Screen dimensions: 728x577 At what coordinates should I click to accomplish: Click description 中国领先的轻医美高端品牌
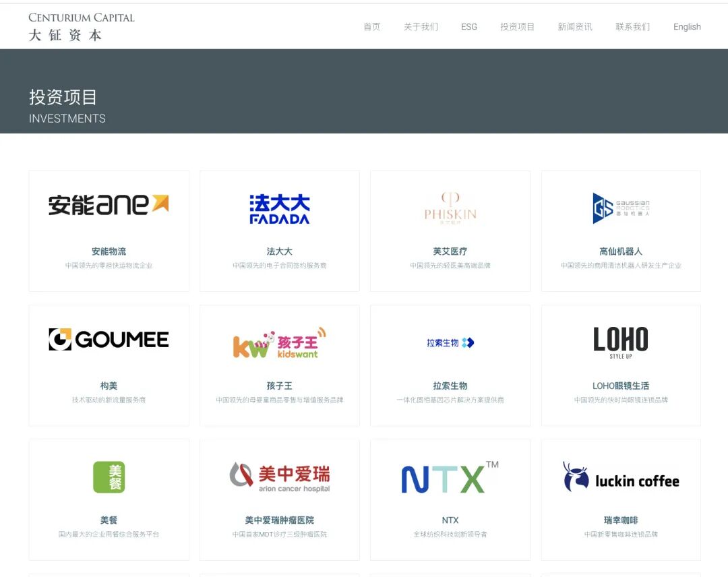(x=450, y=266)
